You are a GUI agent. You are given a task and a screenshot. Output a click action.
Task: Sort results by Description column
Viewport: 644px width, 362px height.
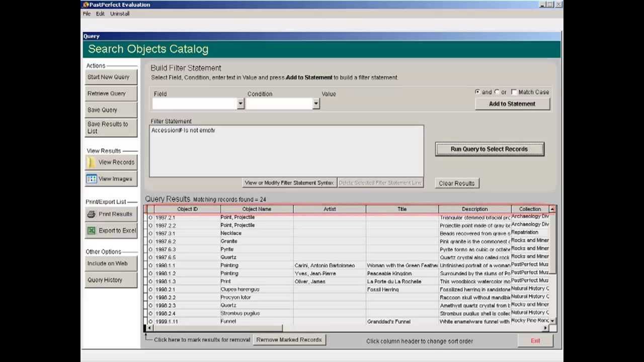click(474, 209)
